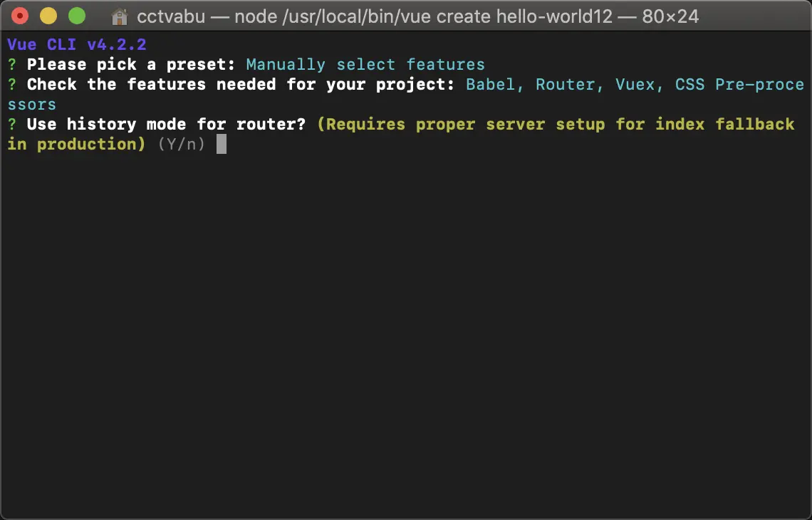Click '(Requires proper server setup' yellow hint
The height and width of the screenshot is (520, 812).
point(460,125)
